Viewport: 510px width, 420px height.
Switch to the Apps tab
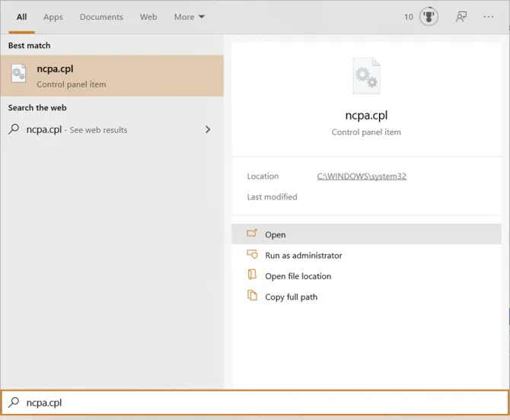pos(53,17)
